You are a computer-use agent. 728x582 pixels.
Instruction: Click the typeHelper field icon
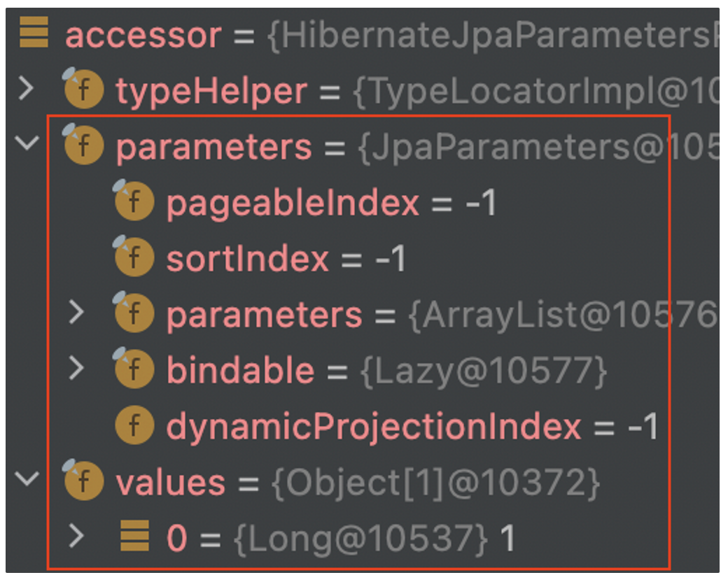(83, 88)
